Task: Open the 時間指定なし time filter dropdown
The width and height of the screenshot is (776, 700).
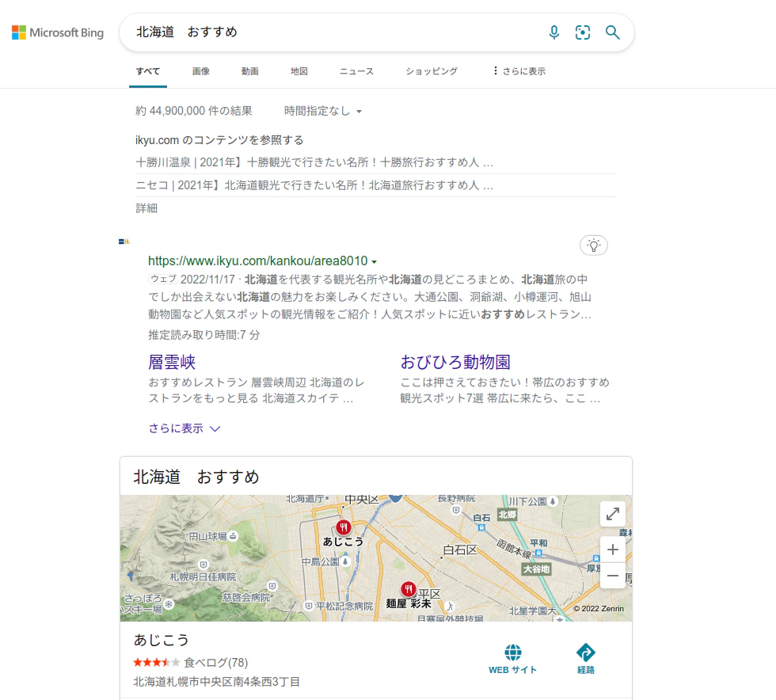Action: (323, 111)
